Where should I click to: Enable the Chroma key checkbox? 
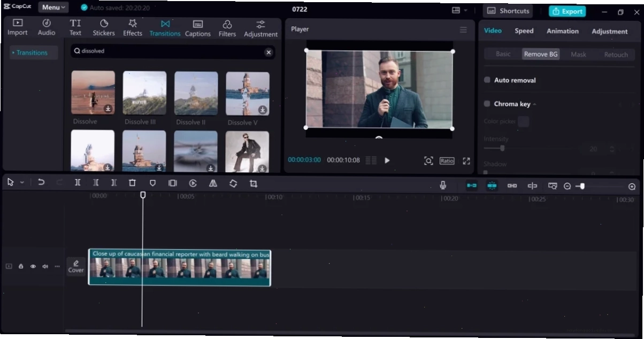(x=487, y=103)
